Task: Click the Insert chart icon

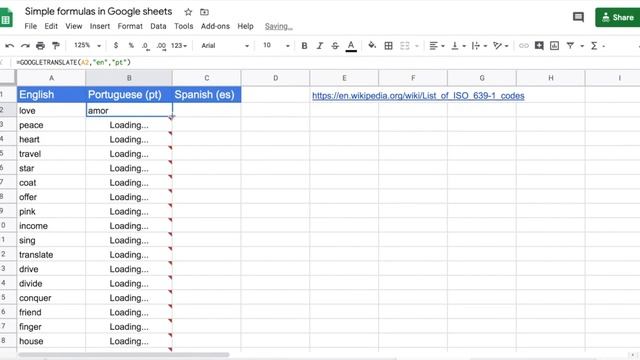Action: point(554,45)
